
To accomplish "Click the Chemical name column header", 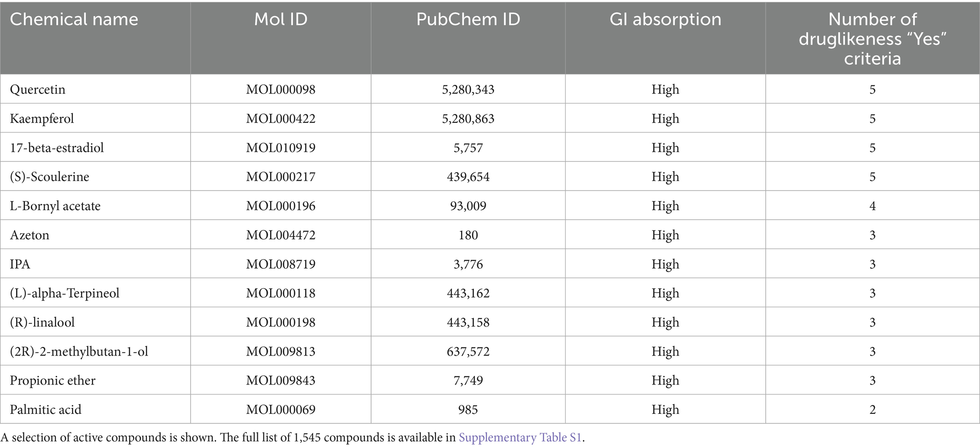I will [x=74, y=19].
